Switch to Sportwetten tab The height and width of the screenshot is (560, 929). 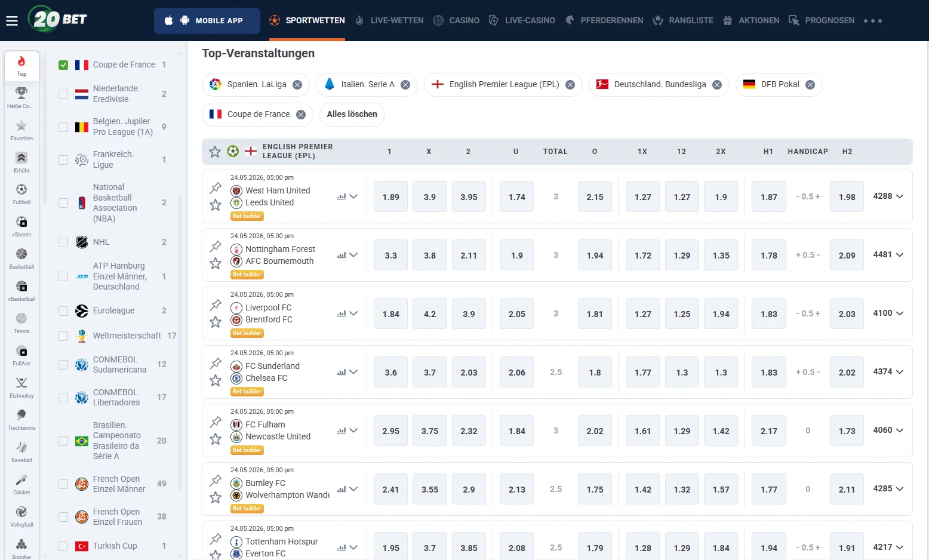307,20
